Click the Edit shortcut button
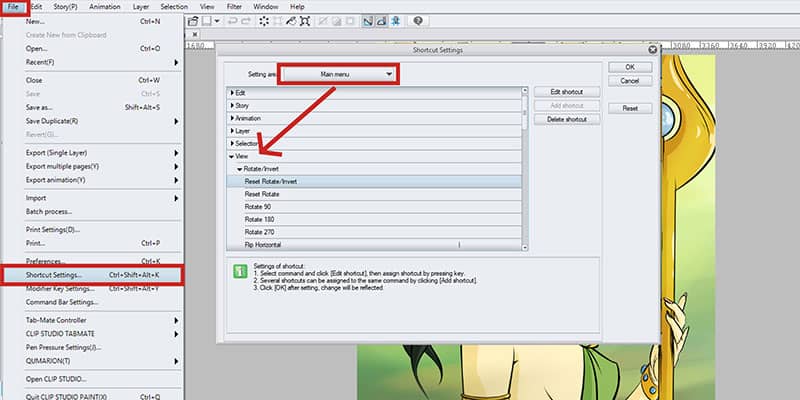 [567, 92]
